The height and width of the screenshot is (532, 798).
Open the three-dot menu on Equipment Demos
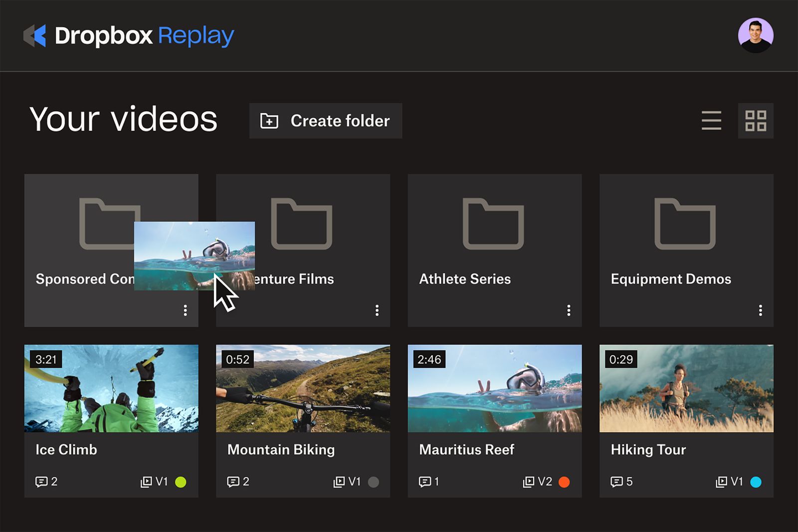pyautogui.click(x=761, y=310)
